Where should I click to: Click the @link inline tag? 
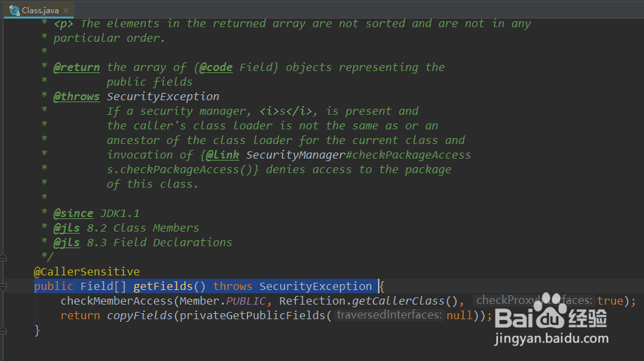[x=223, y=155]
